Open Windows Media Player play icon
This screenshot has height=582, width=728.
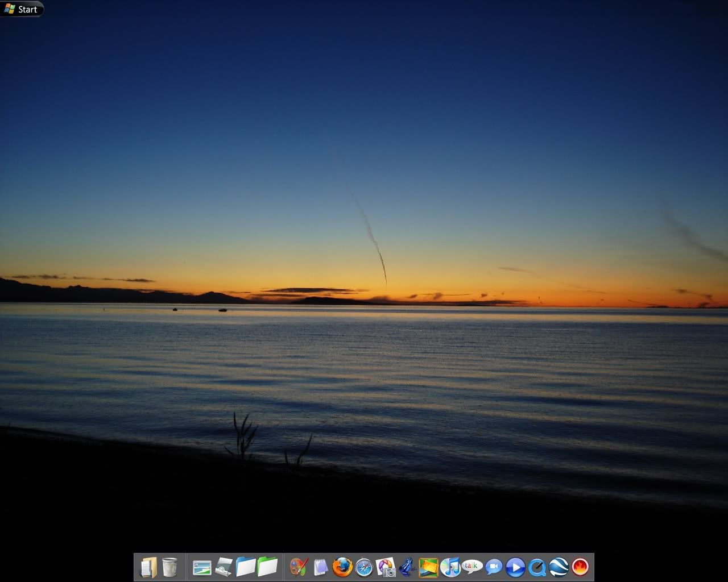coord(515,567)
